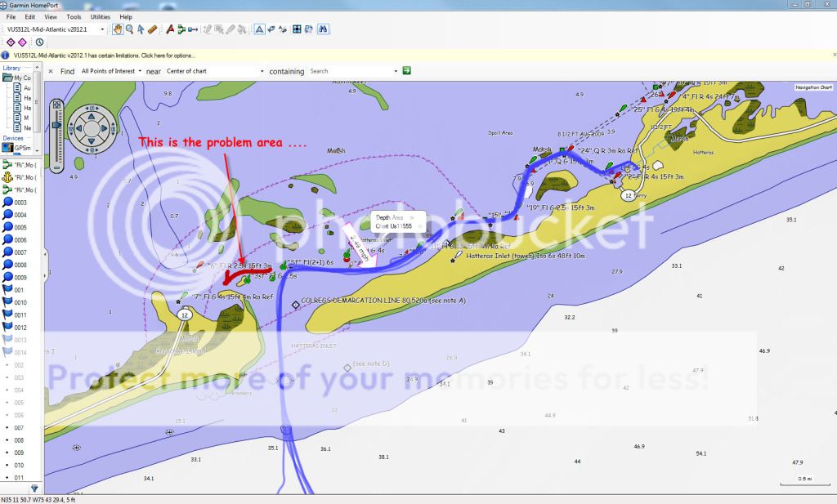This screenshot has width=837, height=504.
Task: Click the binoculars find icon
Action: tap(324, 29)
